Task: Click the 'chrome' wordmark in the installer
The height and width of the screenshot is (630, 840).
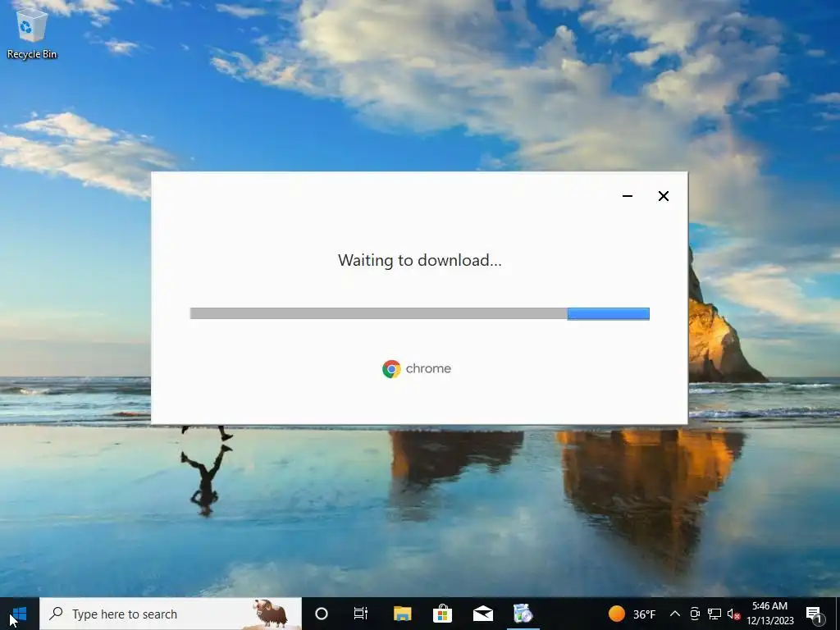Action: point(428,368)
